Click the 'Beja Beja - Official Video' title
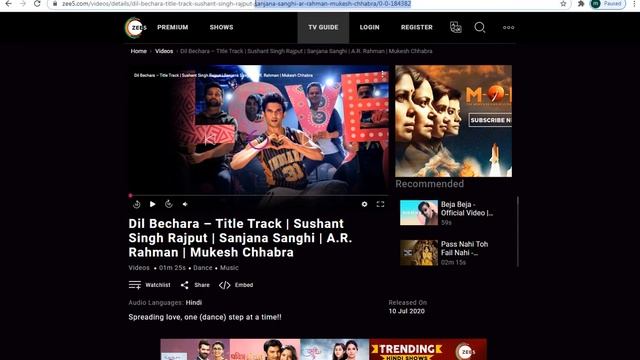This screenshot has height=360, width=640. click(x=467, y=209)
